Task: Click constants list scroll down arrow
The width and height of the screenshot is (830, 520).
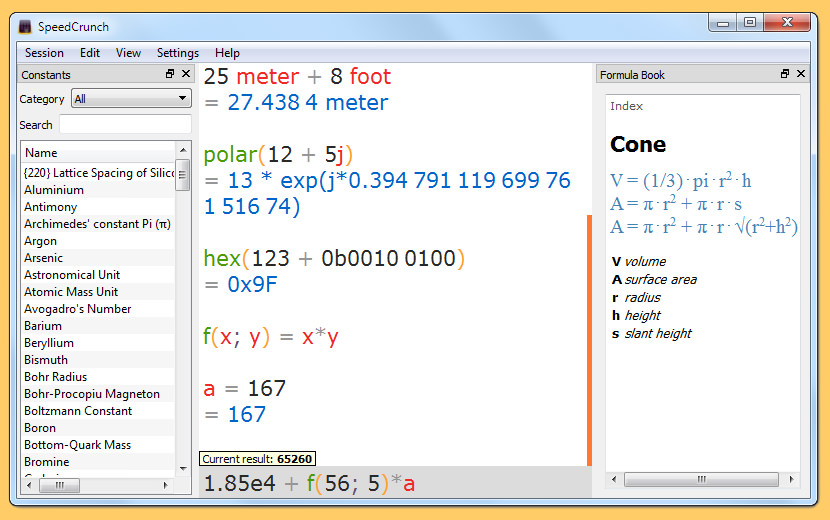Action: tap(183, 469)
